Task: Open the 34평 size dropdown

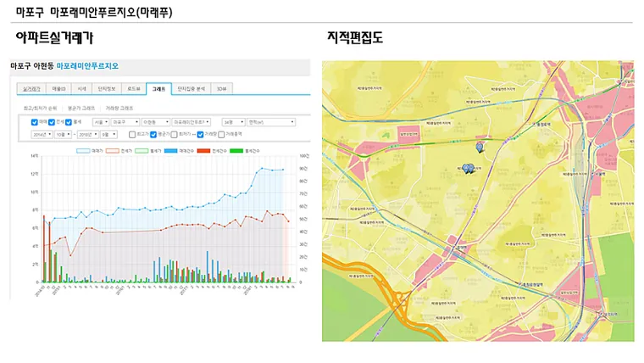Action: pyautogui.click(x=233, y=122)
